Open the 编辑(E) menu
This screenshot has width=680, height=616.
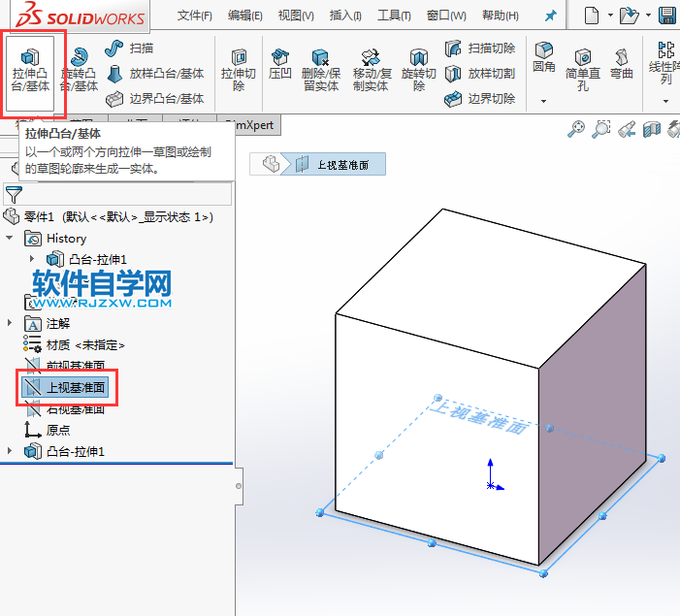pyautogui.click(x=245, y=16)
